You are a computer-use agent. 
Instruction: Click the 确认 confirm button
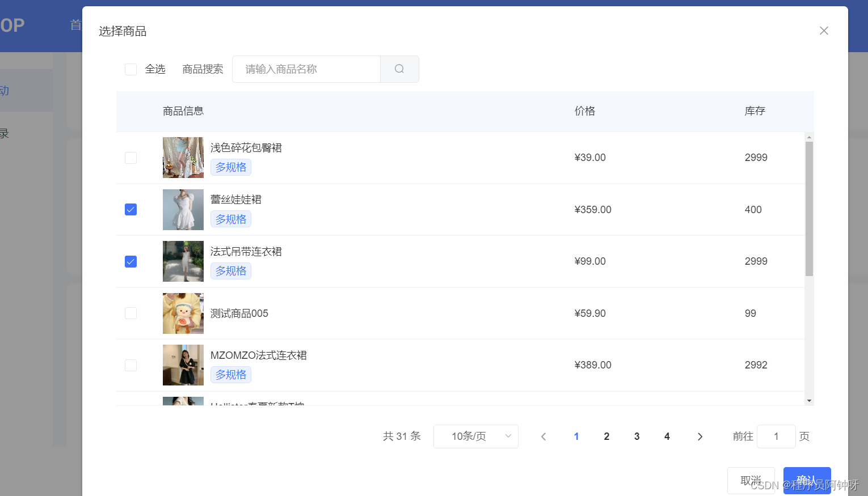coord(807,481)
